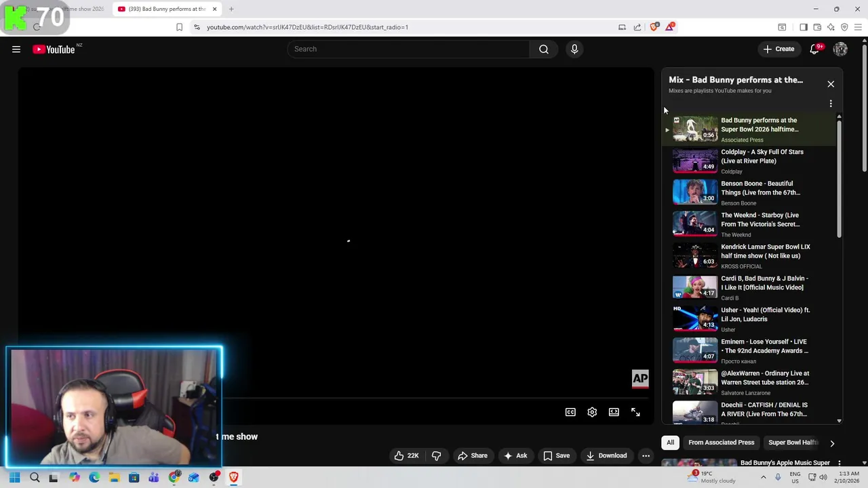Open Windows taskbar search
Image resolution: width=868 pixels, height=488 pixels.
pyautogui.click(x=35, y=477)
